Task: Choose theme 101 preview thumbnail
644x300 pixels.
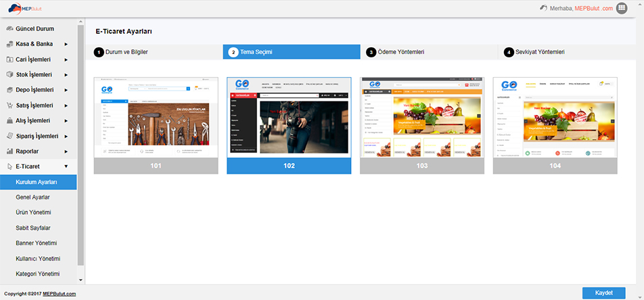Action: tap(156, 118)
